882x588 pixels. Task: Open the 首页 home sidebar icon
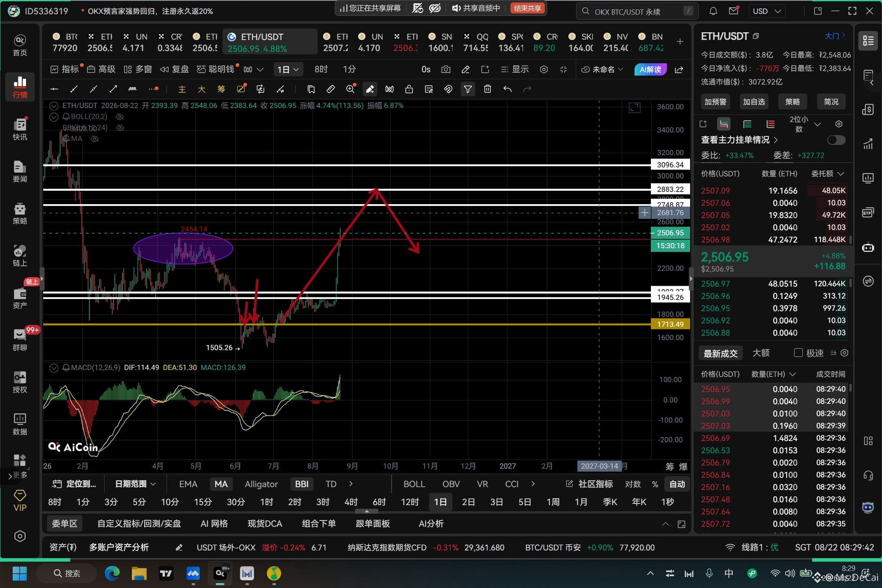(x=20, y=45)
